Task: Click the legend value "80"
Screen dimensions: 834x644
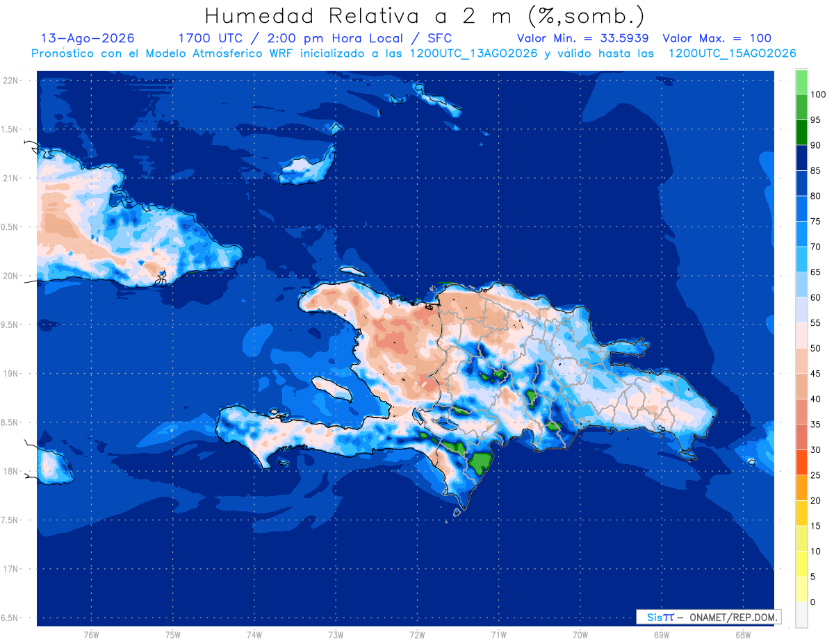Action: [x=815, y=196]
